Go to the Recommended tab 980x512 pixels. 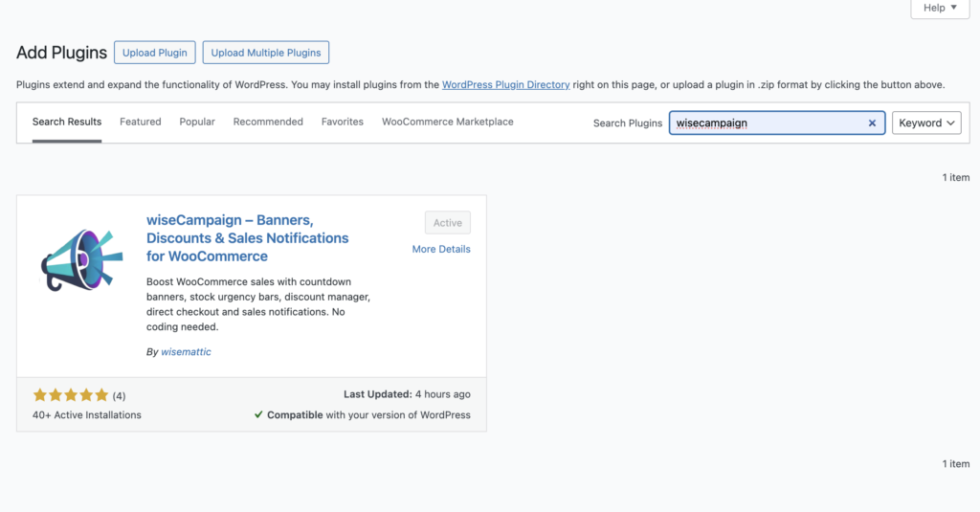tap(268, 122)
